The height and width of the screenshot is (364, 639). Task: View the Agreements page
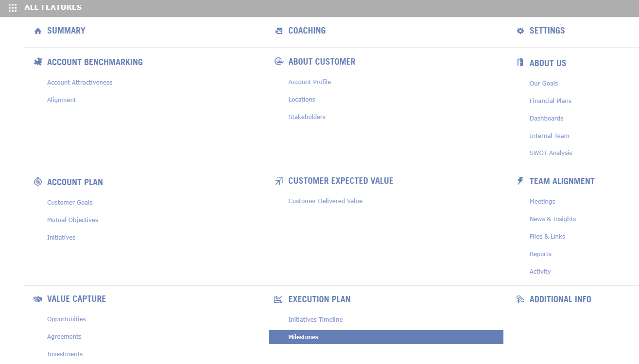point(64,337)
